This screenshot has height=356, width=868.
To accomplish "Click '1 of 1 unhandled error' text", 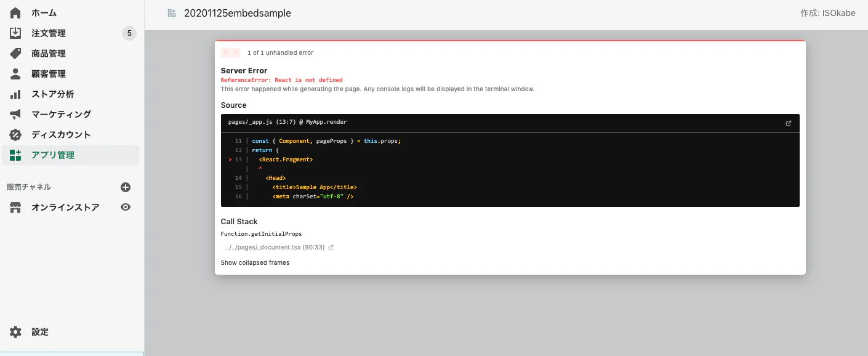I will click(x=281, y=53).
